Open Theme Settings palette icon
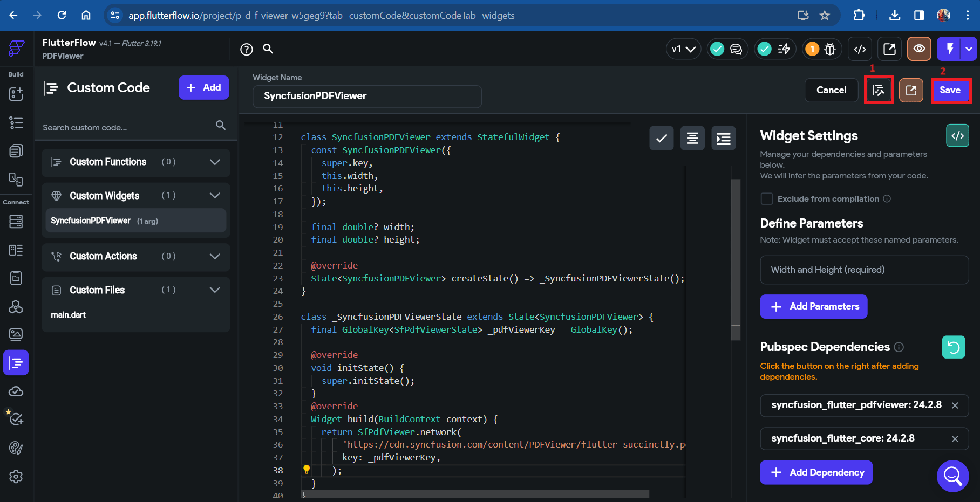 (16, 448)
